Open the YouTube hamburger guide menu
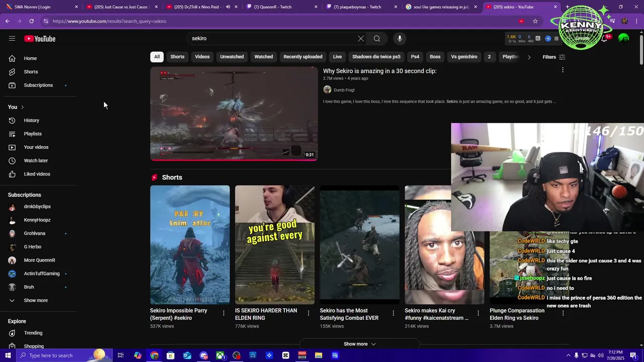The image size is (644, 362). pyautogui.click(x=12, y=39)
